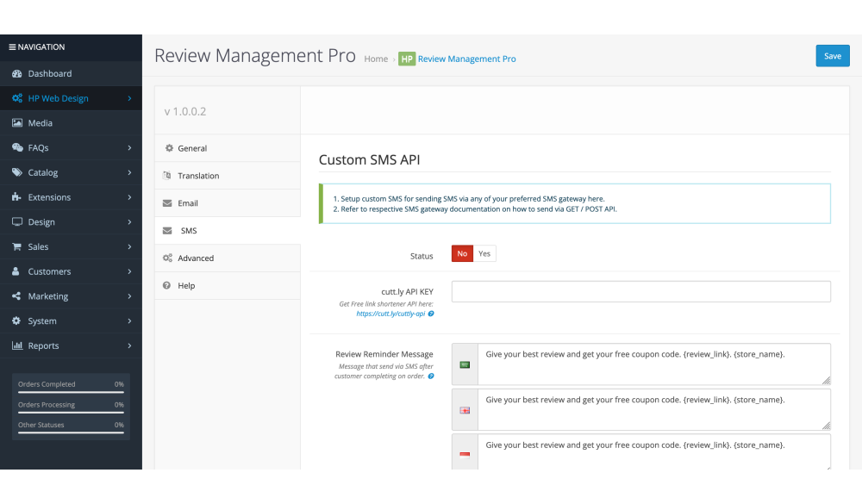Click the Orders Completed progress bar

click(x=71, y=392)
